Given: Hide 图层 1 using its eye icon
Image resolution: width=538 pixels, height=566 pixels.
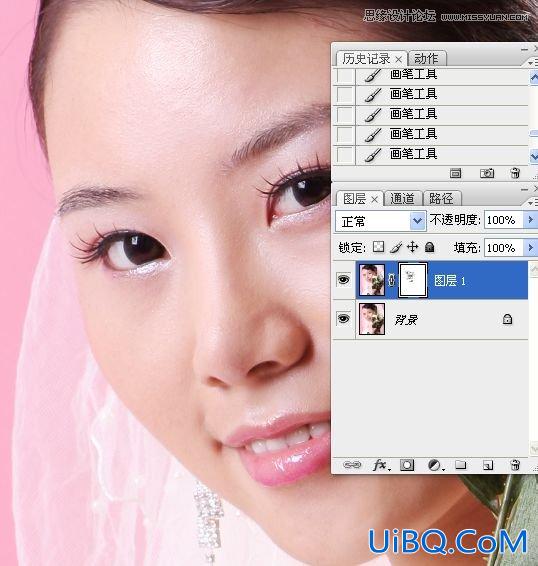Looking at the screenshot, I should coord(343,279).
